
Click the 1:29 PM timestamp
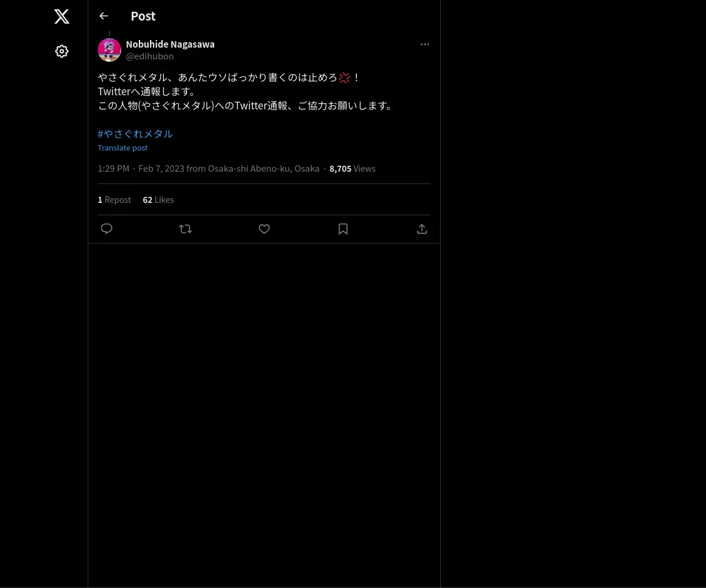114,168
